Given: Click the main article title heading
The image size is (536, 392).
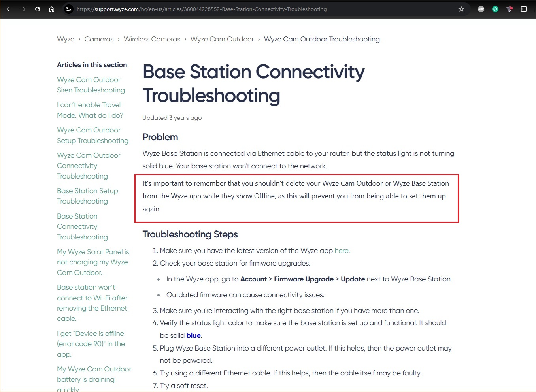Looking at the screenshot, I should click(x=253, y=84).
